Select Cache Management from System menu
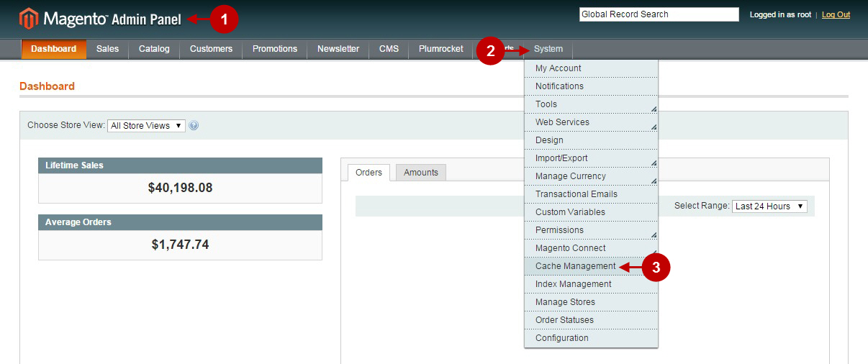The image size is (868, 364). 575,266
